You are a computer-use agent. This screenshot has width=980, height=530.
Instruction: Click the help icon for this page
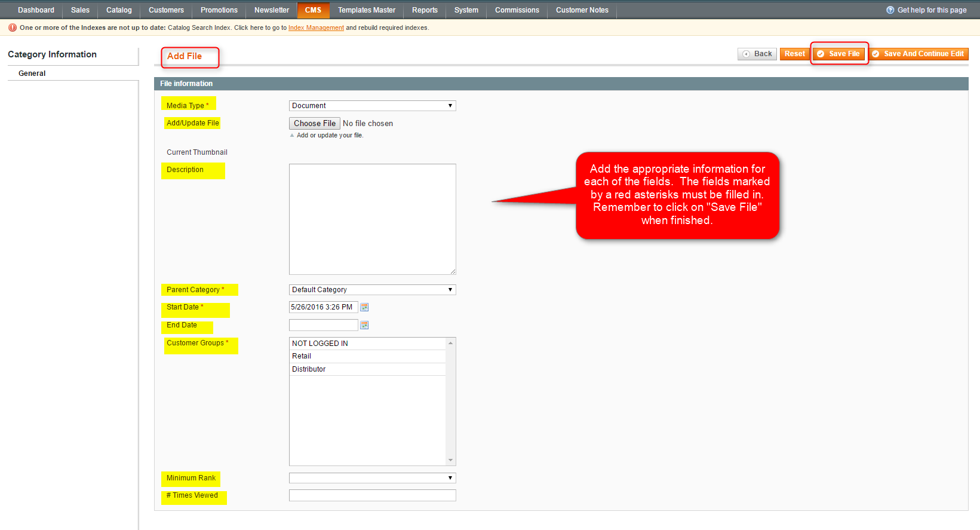(890, 10)
